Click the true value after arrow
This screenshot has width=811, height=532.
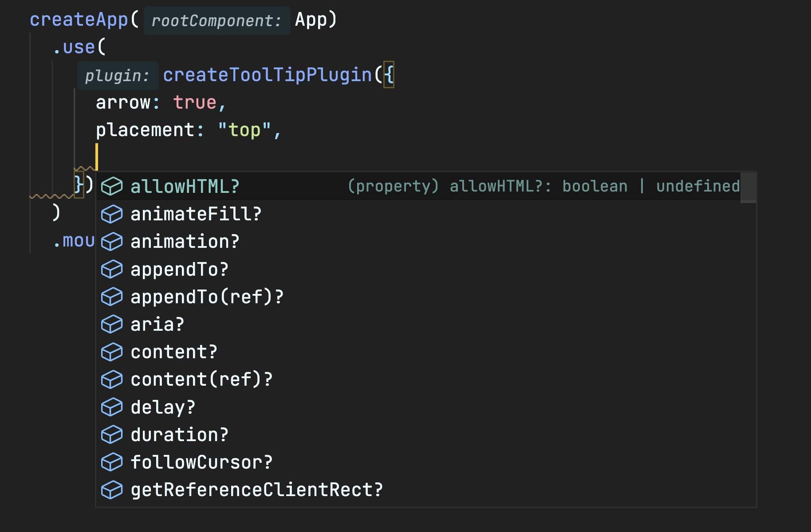pyautogui.click(x=194, y=102)
